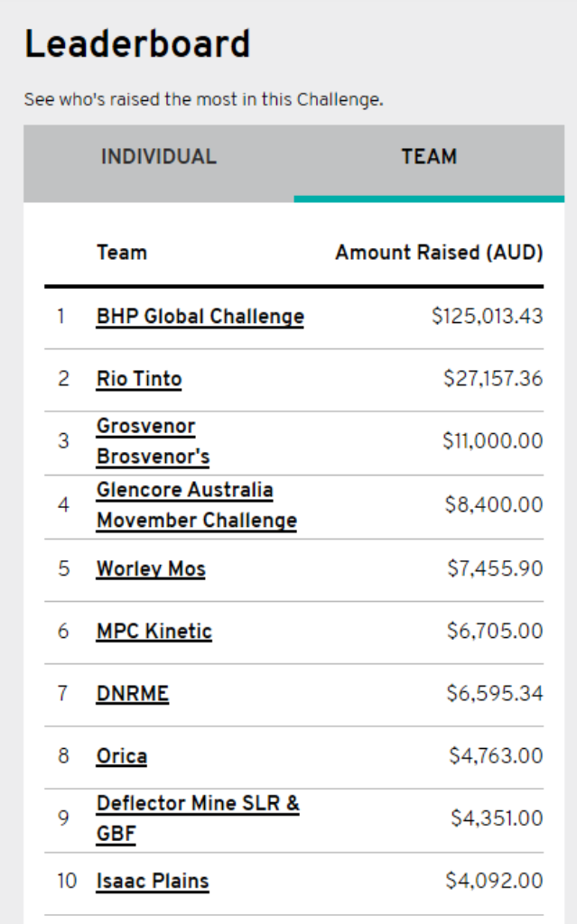Click rank number 10 in leaderboard
The image size is (577, 924).
coord(67,881)
